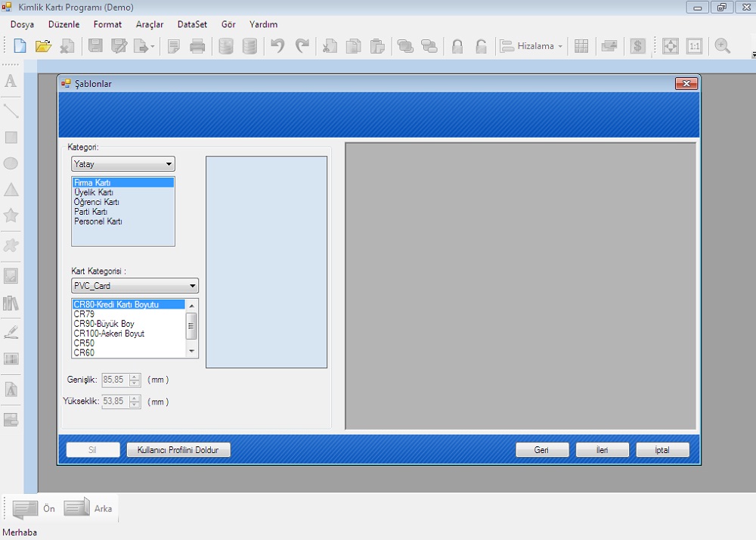Open the export icon dropdown arrow
756x540 pixels.
(x=153, y=47)
